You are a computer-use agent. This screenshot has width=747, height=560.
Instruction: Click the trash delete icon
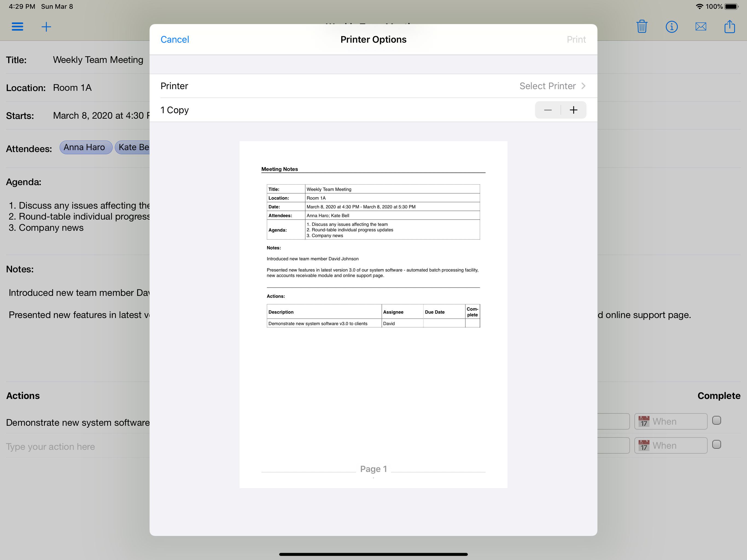pos(642,27)
